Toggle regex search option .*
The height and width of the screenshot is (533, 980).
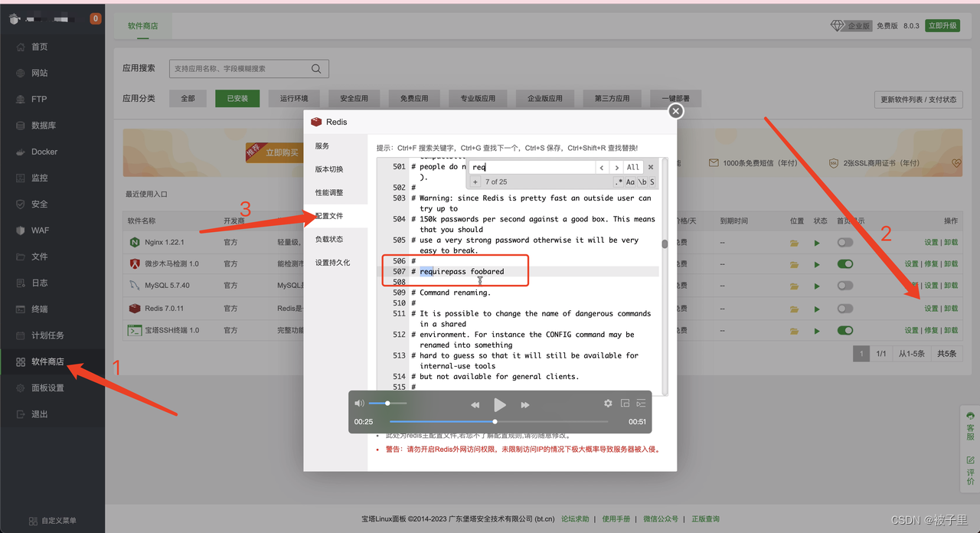point(619,181)
